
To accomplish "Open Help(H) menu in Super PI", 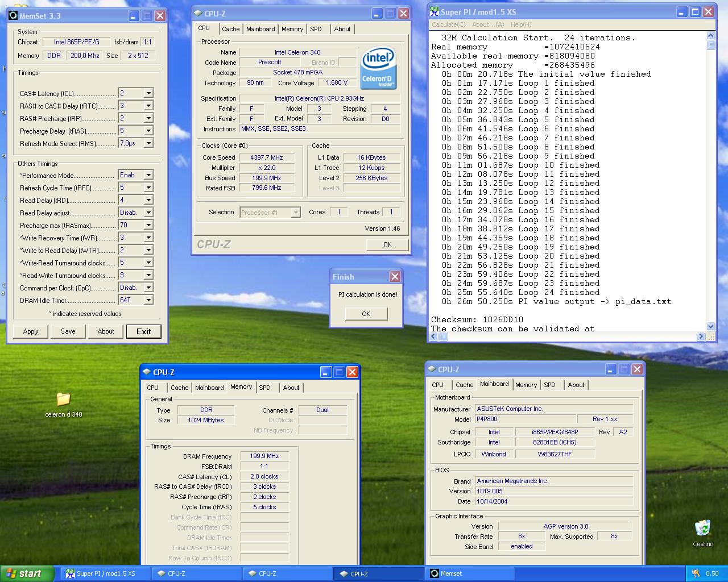I will point(521,24).
